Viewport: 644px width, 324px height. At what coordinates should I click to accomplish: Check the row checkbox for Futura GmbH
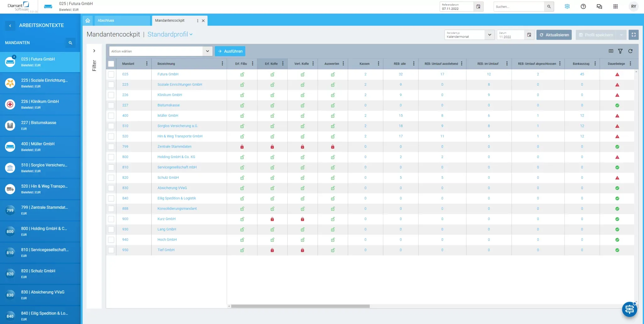111,74
